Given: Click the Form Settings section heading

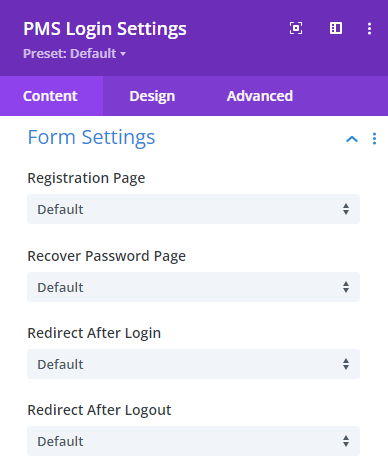Looking at the screenshot, I should [91, 137].
